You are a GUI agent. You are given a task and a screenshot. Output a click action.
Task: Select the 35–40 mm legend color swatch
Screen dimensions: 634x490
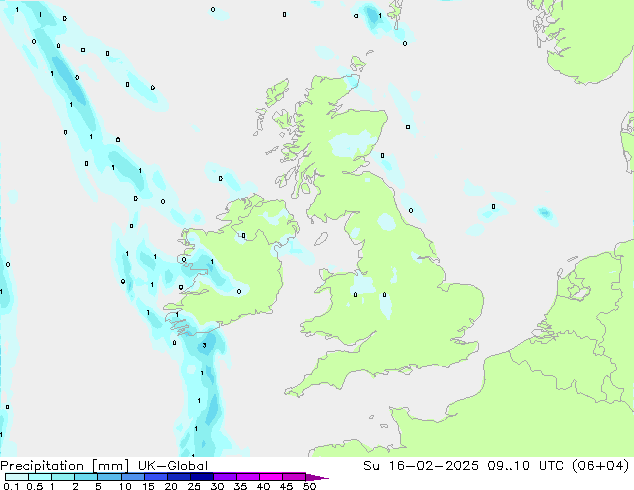248,477
